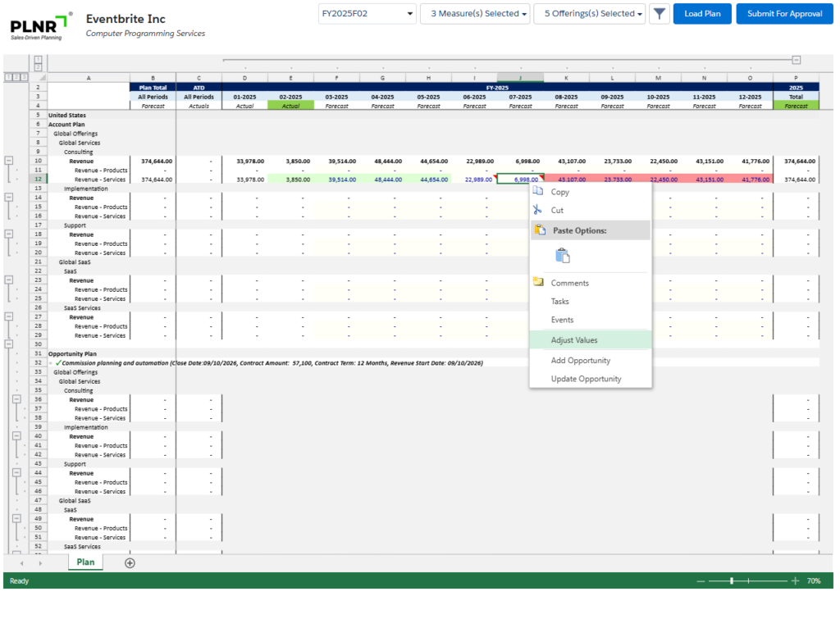
Task: Click the 07-2025 period header cell
Action: [x=520, y=97]
